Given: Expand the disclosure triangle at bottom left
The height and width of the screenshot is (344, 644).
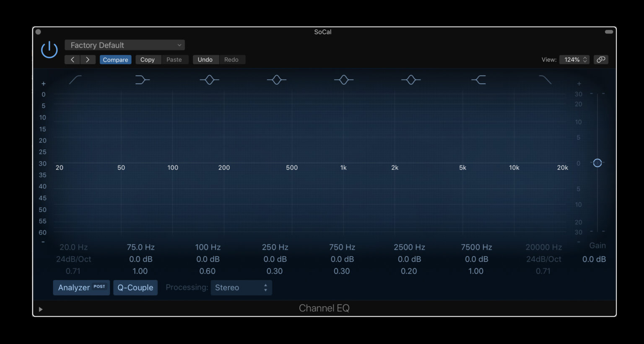Looking at the screenshot, I should pyautogui.click(x=41, y=309).
